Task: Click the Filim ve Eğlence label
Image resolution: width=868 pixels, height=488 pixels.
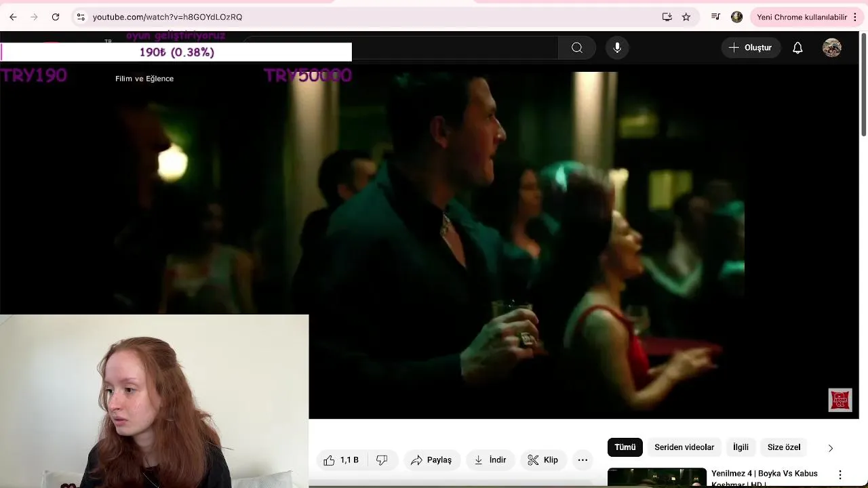Action: pos(144,79)
